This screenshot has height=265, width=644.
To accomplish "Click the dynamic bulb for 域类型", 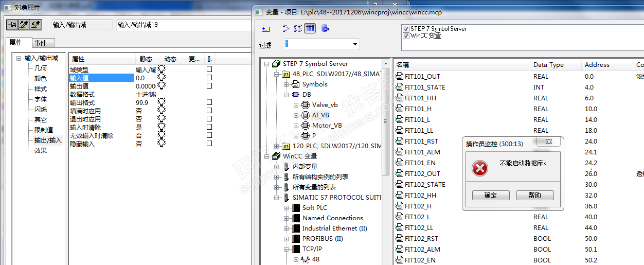I will (162, 69).
